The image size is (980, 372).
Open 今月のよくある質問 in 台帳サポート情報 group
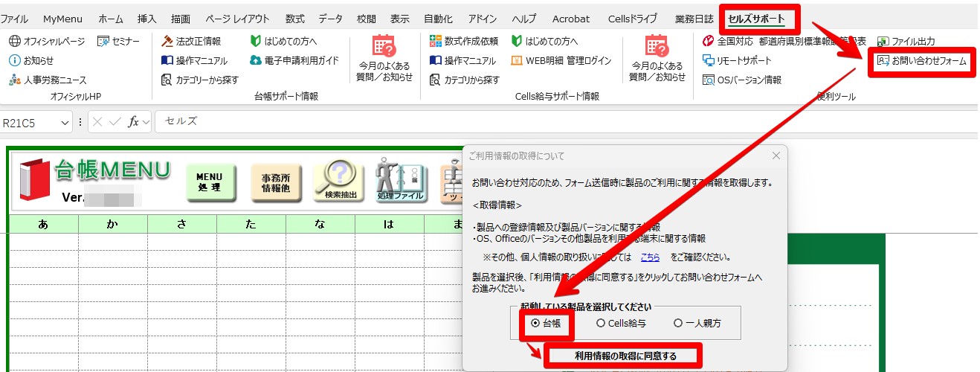click(384, 58)
